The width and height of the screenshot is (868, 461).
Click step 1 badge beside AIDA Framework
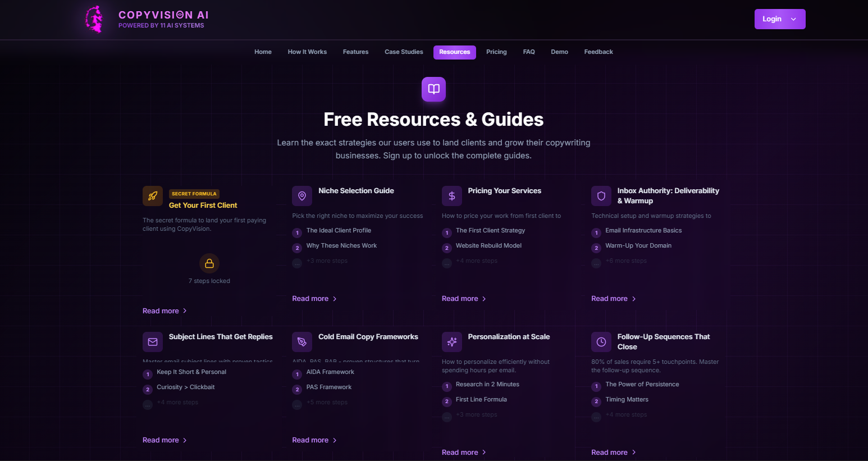pos(297,375)
